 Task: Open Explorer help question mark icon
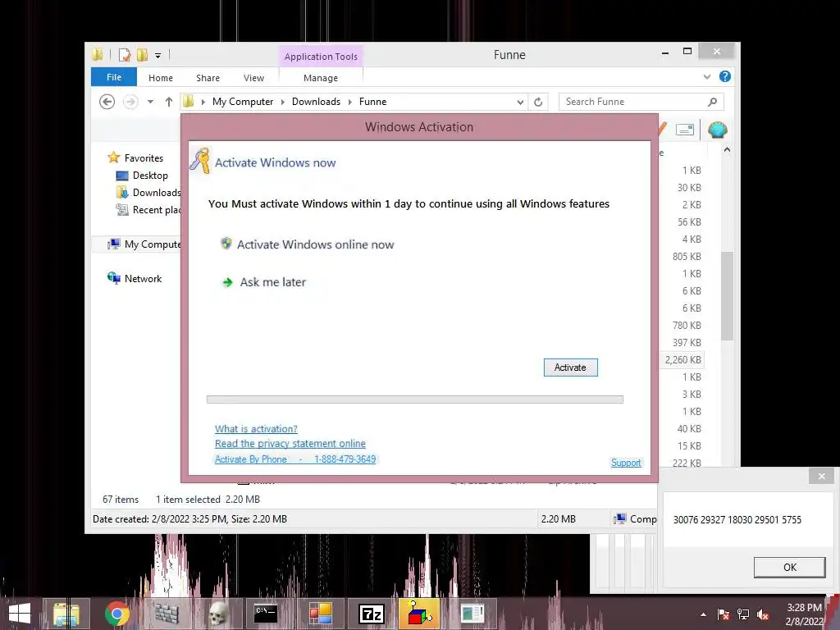725,76
